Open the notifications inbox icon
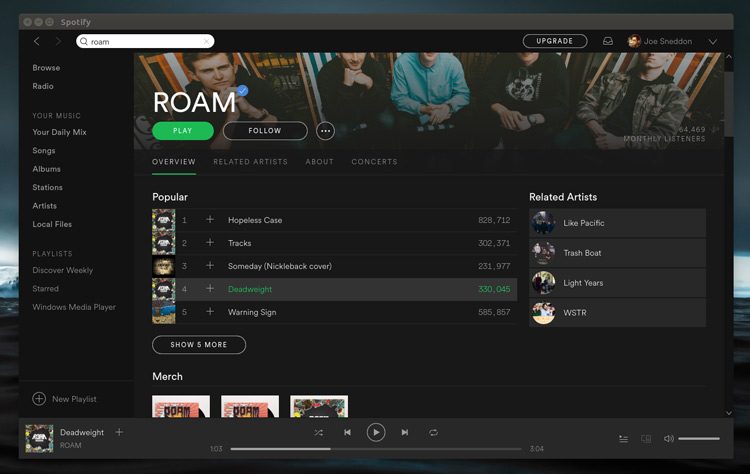 607,41
